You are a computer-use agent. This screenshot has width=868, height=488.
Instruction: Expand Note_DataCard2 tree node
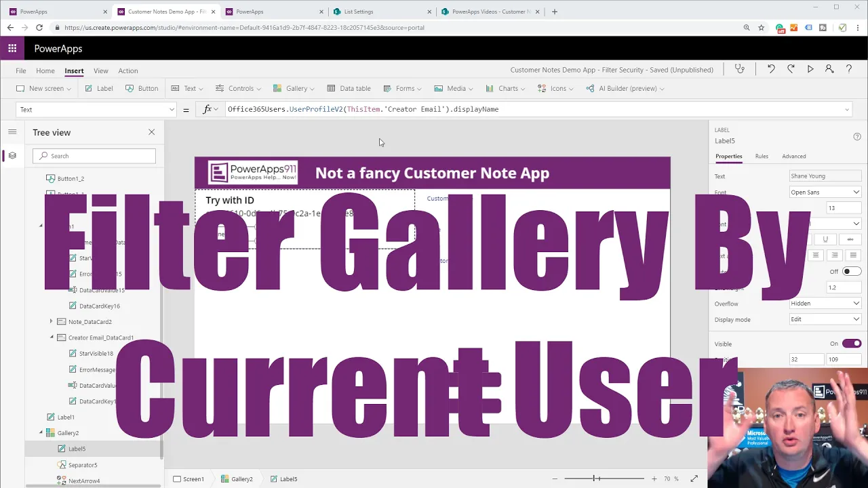51,321
